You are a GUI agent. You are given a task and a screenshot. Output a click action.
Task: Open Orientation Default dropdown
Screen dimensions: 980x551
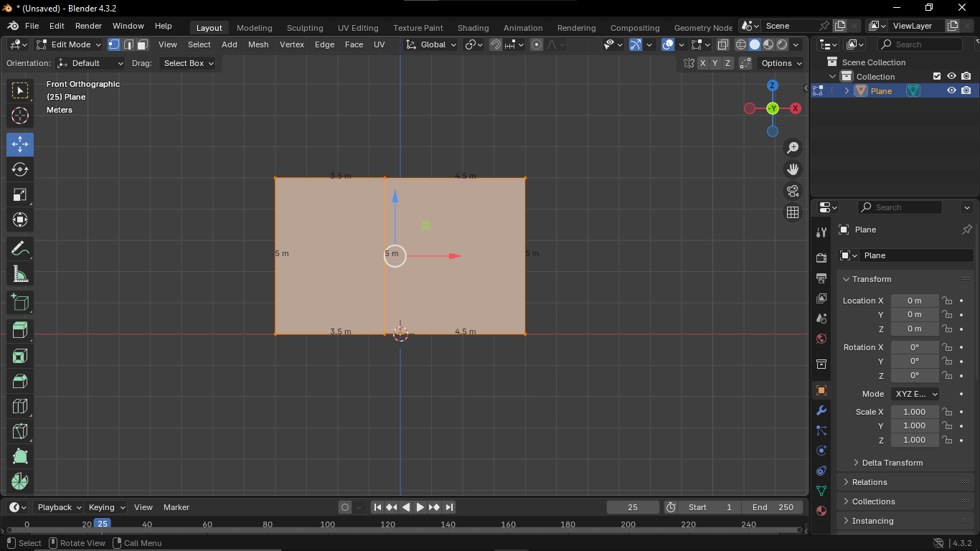[x=90, y=63]
